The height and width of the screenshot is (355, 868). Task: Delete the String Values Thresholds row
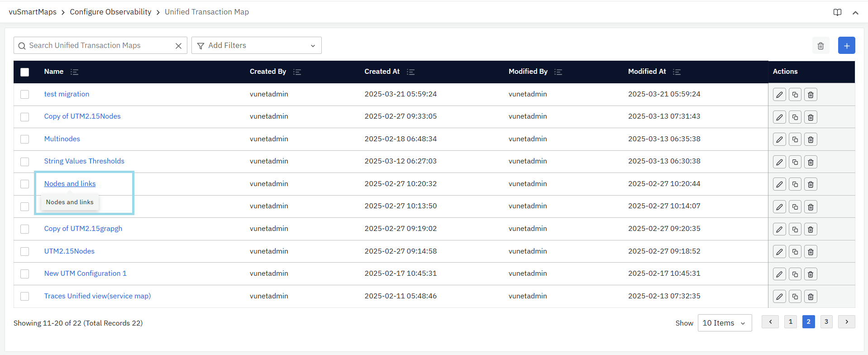coord(811,162)
